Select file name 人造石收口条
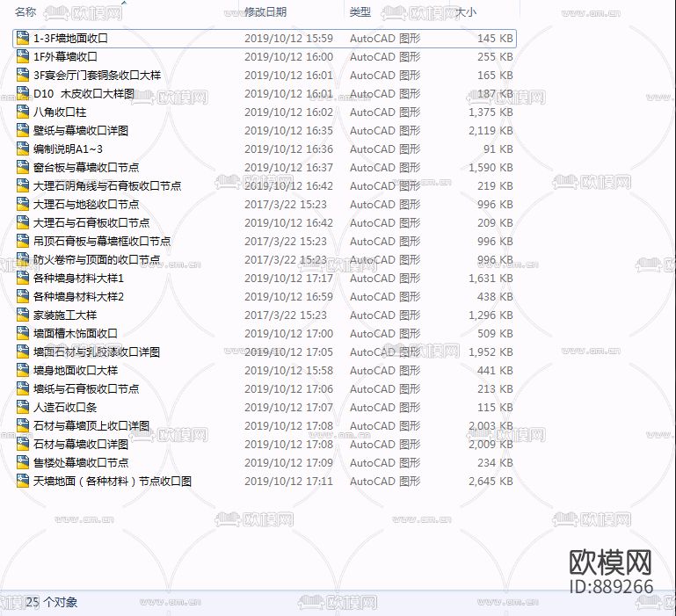 pyautogui.click(x=65, y=408)
